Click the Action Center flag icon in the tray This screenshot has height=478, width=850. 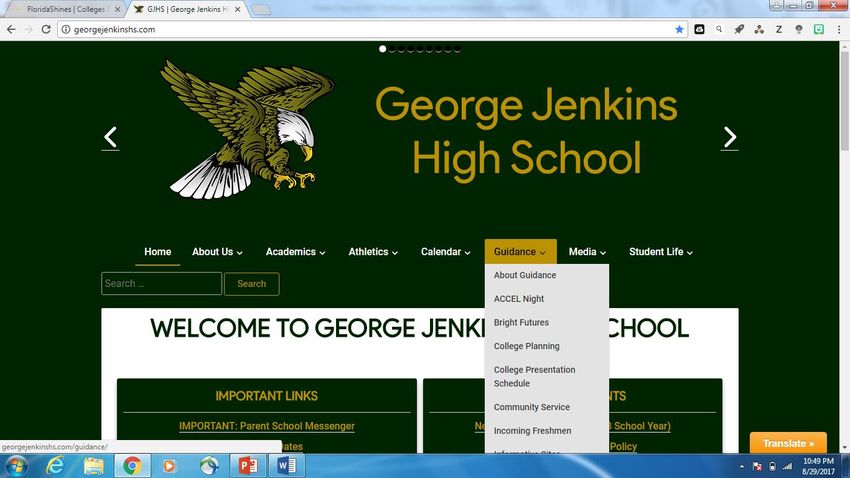pos(757,466)
